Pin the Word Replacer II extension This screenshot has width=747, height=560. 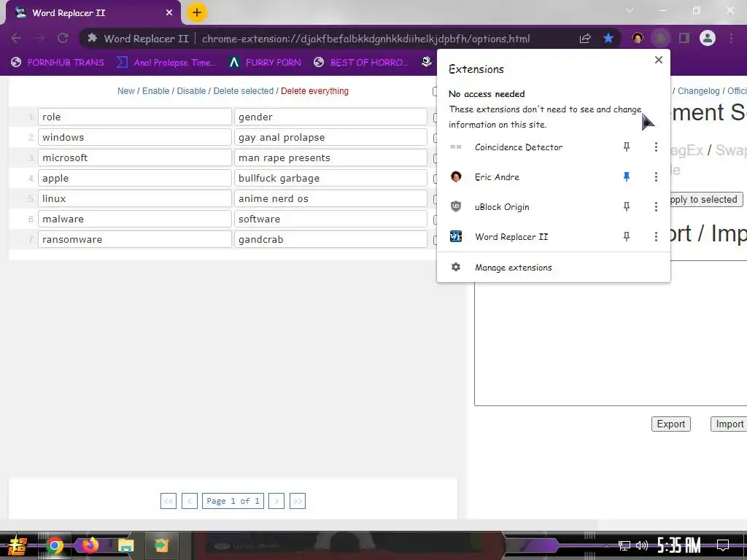(x=627, y=237)
